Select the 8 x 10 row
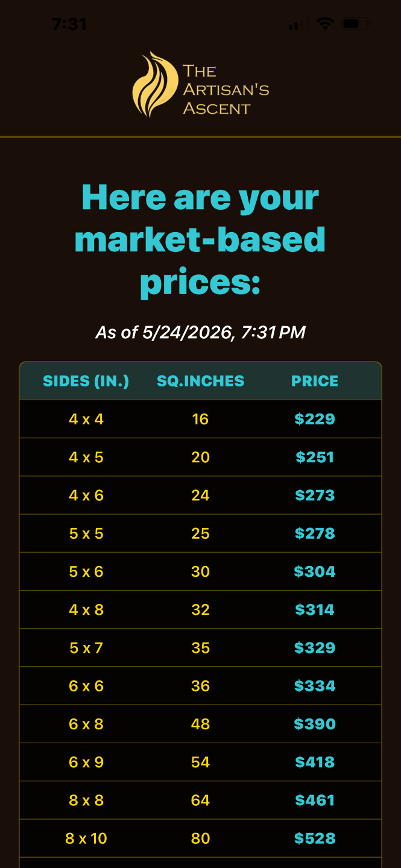This screenshot has width=401, height=868. (x=201, y=838)
